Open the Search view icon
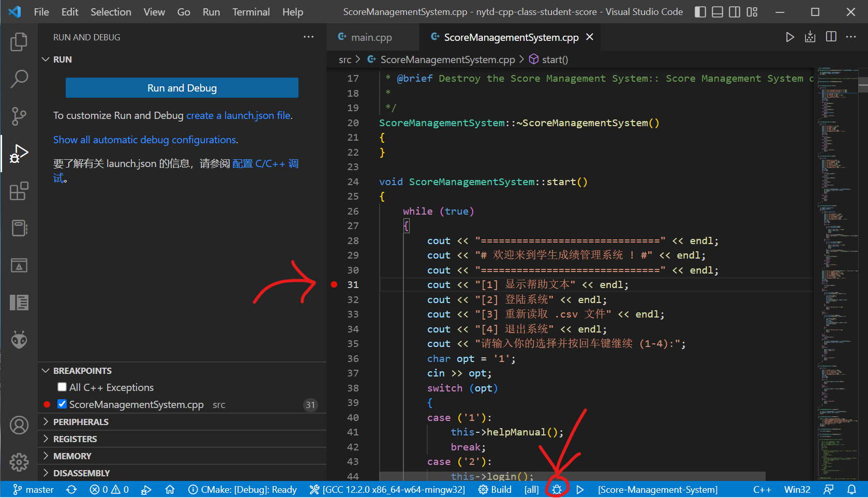Screen dimensions: 868x498 [x=19, y=79]
